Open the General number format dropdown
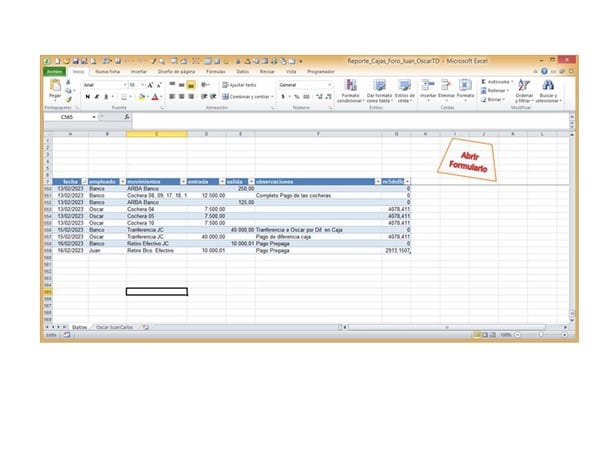600x450 pixels. click(x=329, y=85)
